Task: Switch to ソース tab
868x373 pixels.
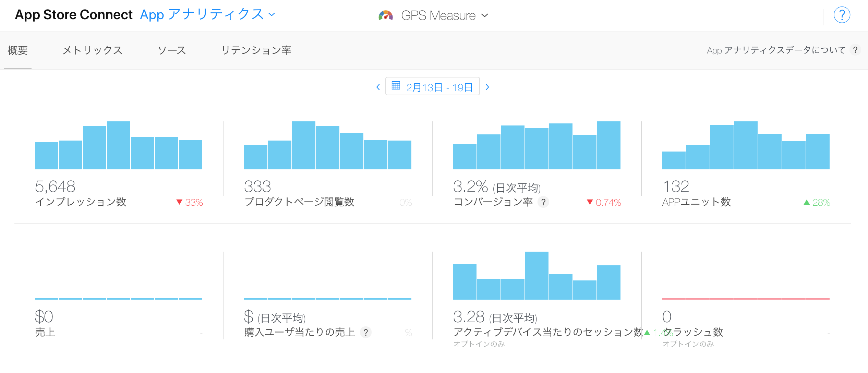Action: point(172,50)
